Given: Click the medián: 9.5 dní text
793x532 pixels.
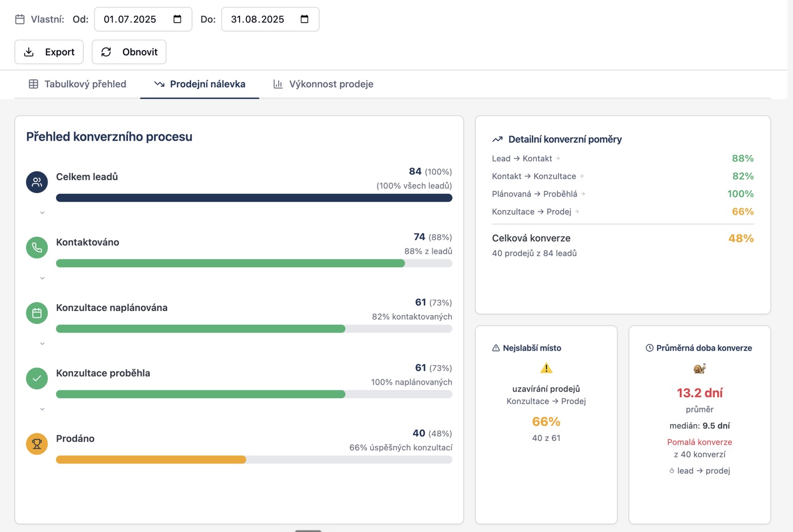Looking at the screenshot, I should click(x=700, y=425).
